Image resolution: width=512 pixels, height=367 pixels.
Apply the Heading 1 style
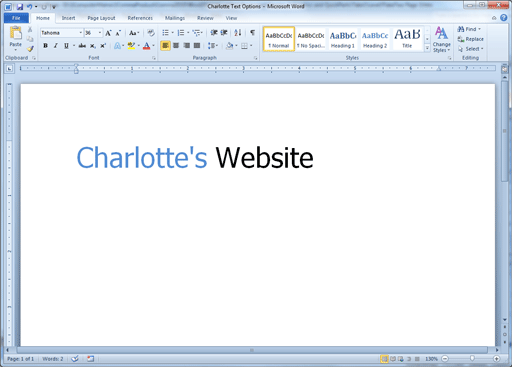point(343,39)
